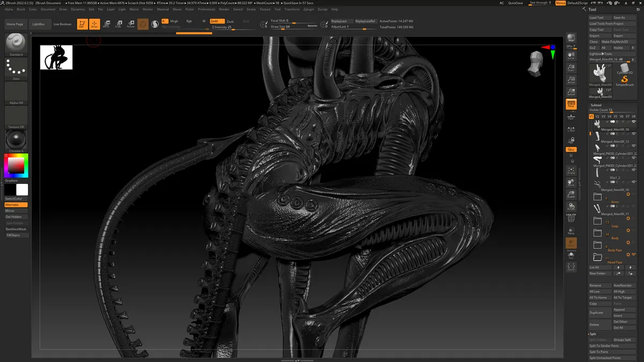Click the Frame mesh icon
The height and width of the screenshot is (362, 644).
[571, 171]
